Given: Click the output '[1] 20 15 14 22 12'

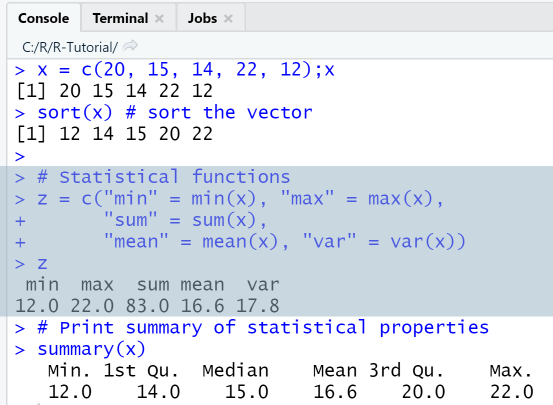Looking at the screenshot, I should coord(115,91).
